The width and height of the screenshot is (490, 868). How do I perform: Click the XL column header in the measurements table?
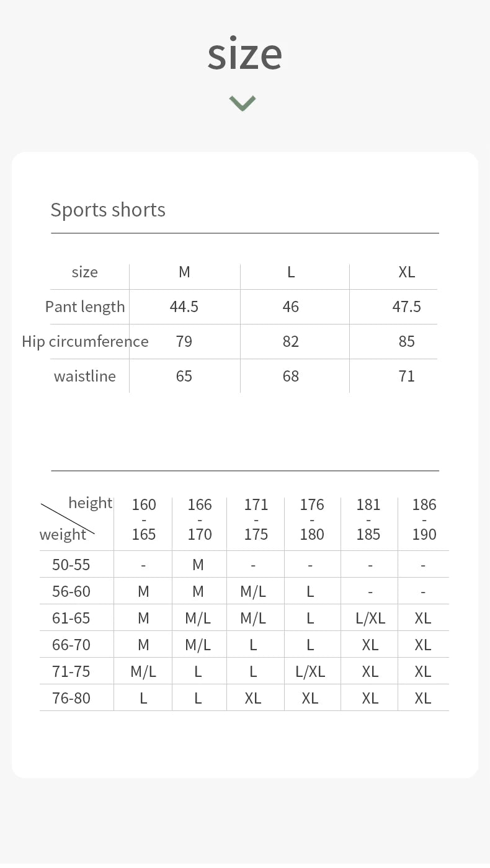(406, 272)
